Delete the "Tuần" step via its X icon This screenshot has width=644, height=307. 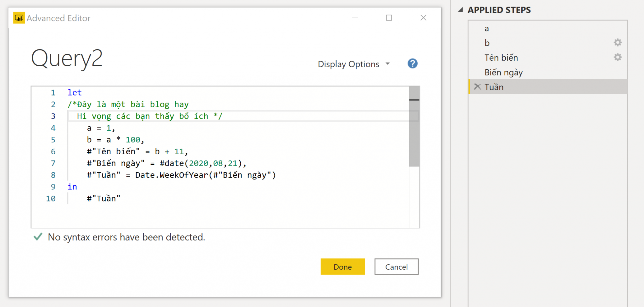coord(477,86)
